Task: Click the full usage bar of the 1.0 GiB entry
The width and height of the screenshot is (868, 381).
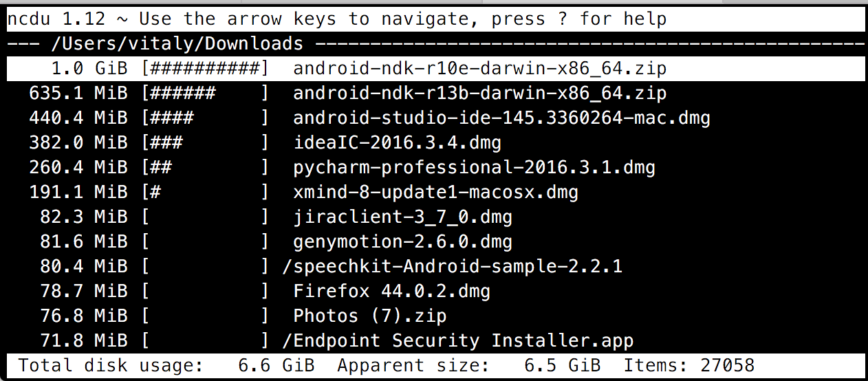Action: (x=205, y=69)
